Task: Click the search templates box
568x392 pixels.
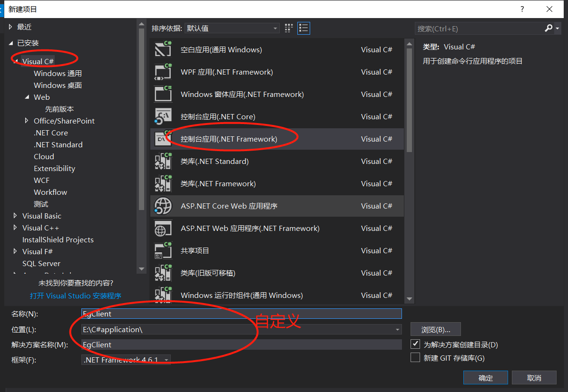Action: click(x=479, y=29)
